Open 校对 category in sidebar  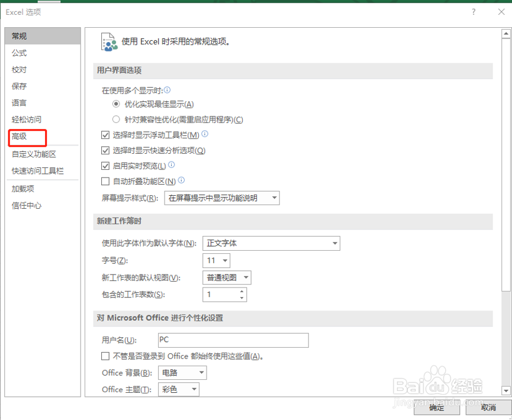[43, 70]
